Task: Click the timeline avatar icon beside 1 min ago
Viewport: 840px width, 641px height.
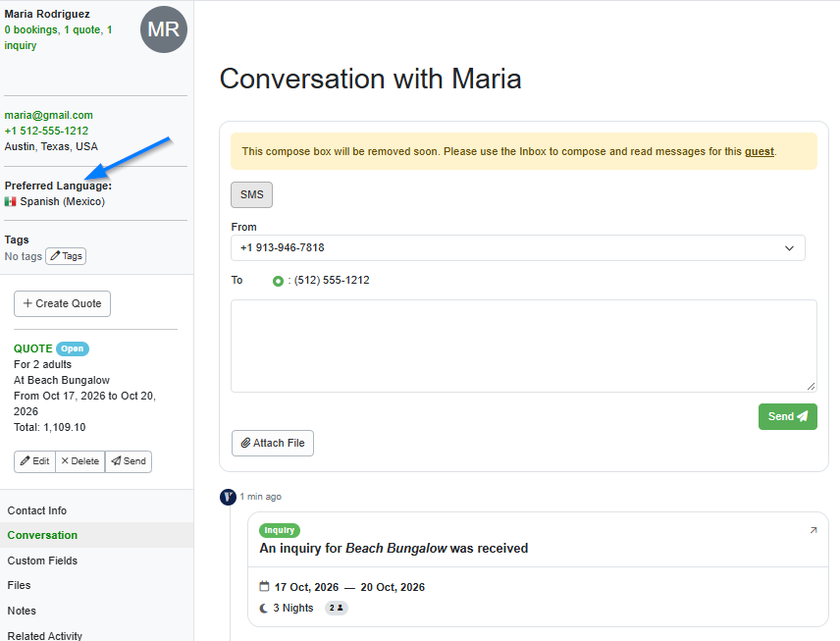Action: (x=228, y=497)
